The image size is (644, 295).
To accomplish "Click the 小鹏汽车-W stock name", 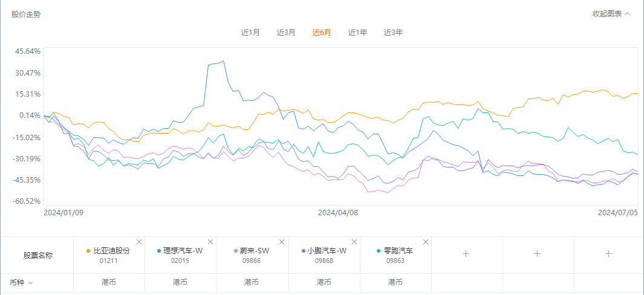I will tap(327, 251).
